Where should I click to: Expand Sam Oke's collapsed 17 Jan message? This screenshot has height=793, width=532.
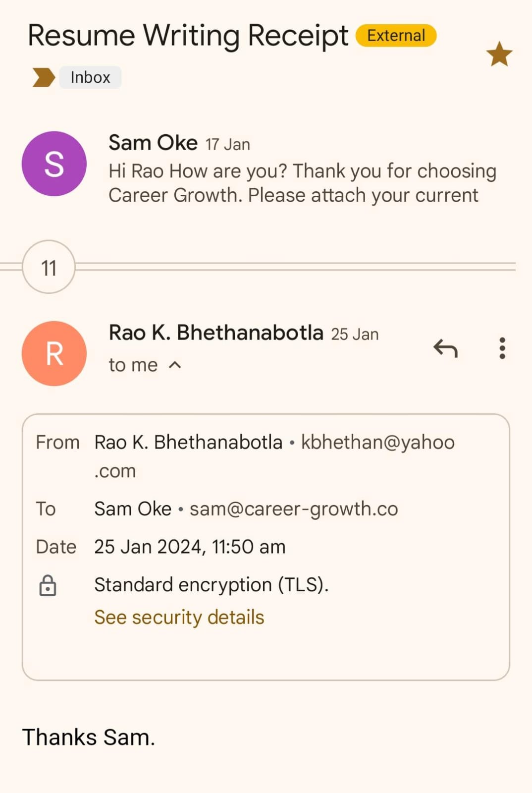(302, 182)
